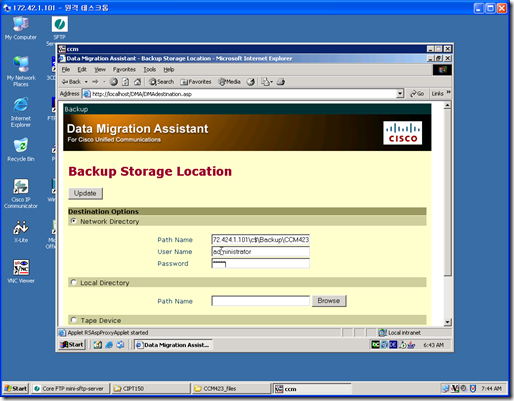Select the Local Directory radio button
Image resolution: width=514 pixels, height=401 pixels.
(x=74, y=282)
